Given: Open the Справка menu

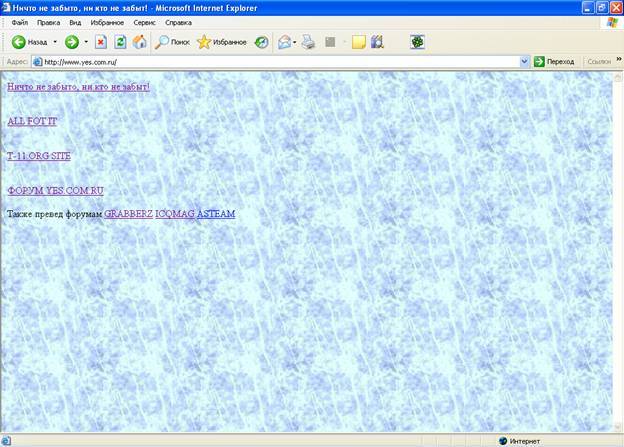Looking at the screenshot, I should pyautogui.click(x=178, y=22).
